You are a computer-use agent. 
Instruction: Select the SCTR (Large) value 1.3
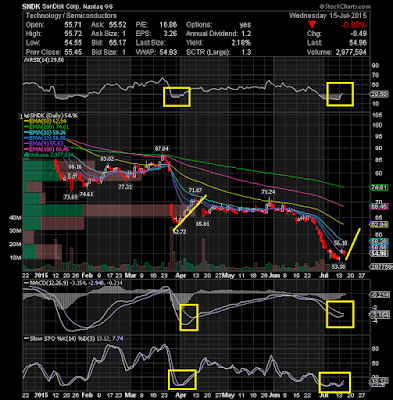[x=246, y=52]
